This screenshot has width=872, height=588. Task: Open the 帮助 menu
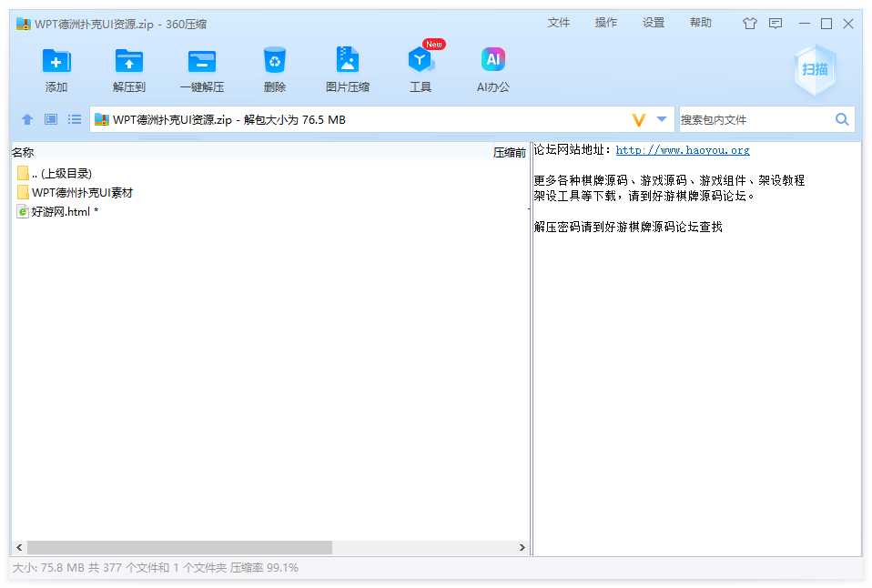(701, 23)
